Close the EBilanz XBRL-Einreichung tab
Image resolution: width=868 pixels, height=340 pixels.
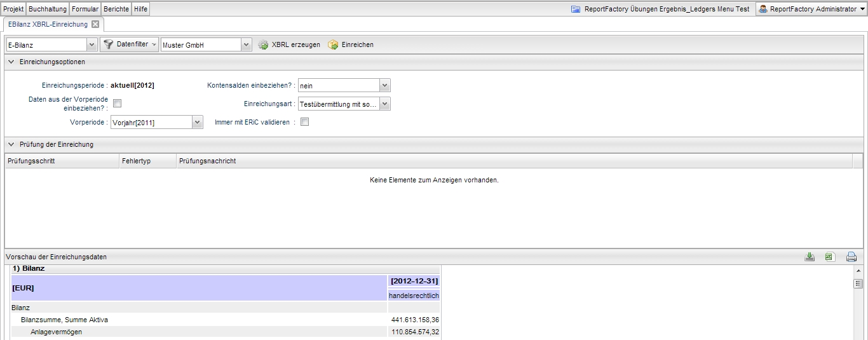[x=95, y=24]
